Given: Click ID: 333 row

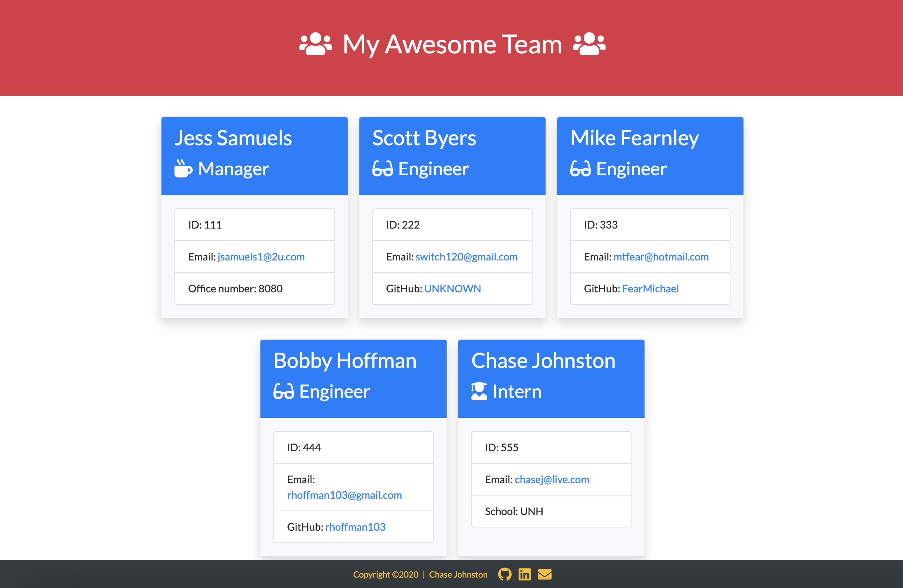Looking at the screenshot, I should [650, 225].
